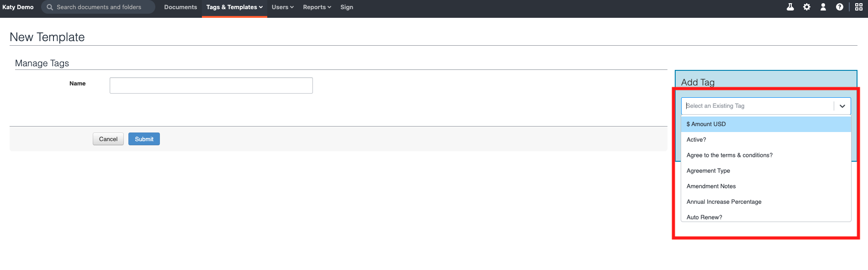Open the Sign menu item
The width and height of the screenshot is (868, 270).
(347, 7)
